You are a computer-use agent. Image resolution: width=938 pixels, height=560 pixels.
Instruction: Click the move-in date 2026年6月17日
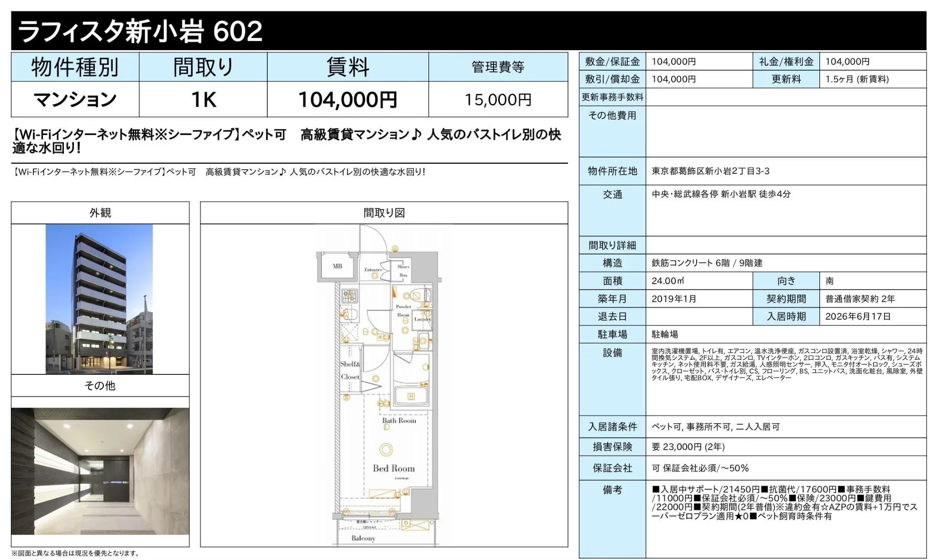coord(858,316)
